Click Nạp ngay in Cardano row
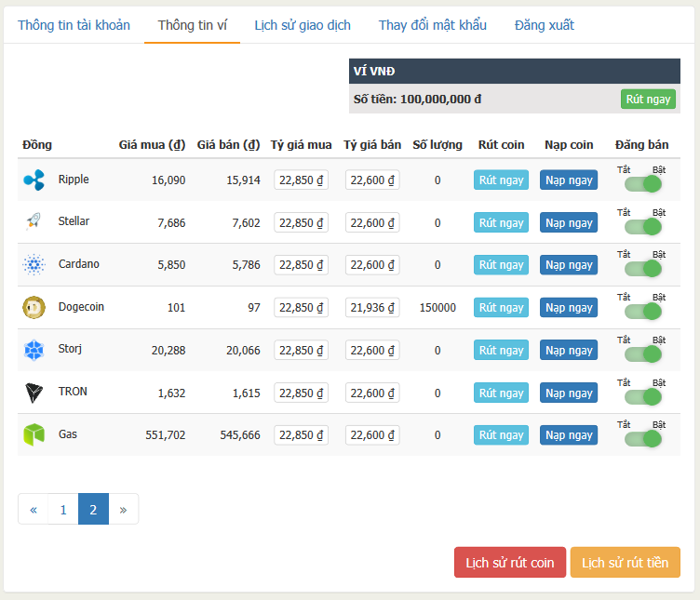700x600 pixels. (569, 264)
